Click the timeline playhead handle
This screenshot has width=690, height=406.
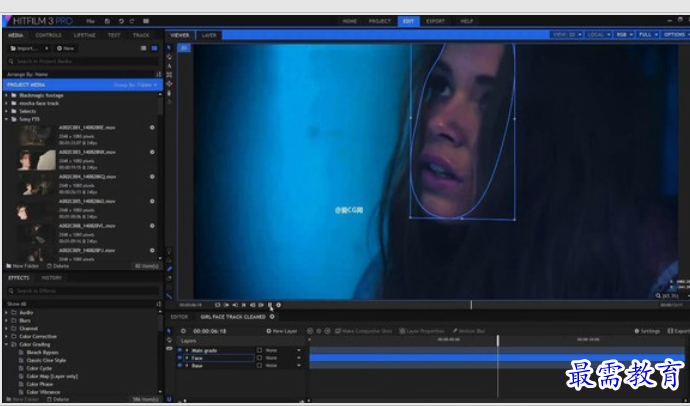click(x=498, y=340)
